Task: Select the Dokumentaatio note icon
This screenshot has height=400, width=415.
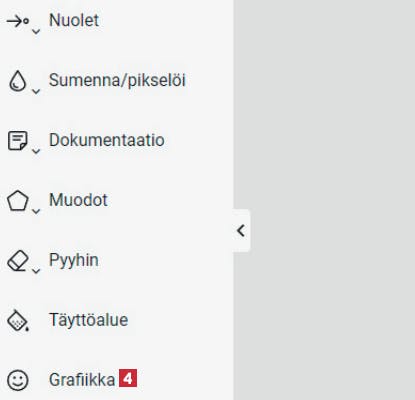Action: tap(17, 141)
